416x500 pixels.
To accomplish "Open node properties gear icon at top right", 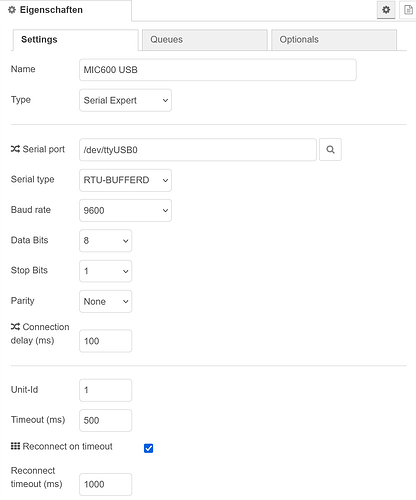I will (386, 10).
